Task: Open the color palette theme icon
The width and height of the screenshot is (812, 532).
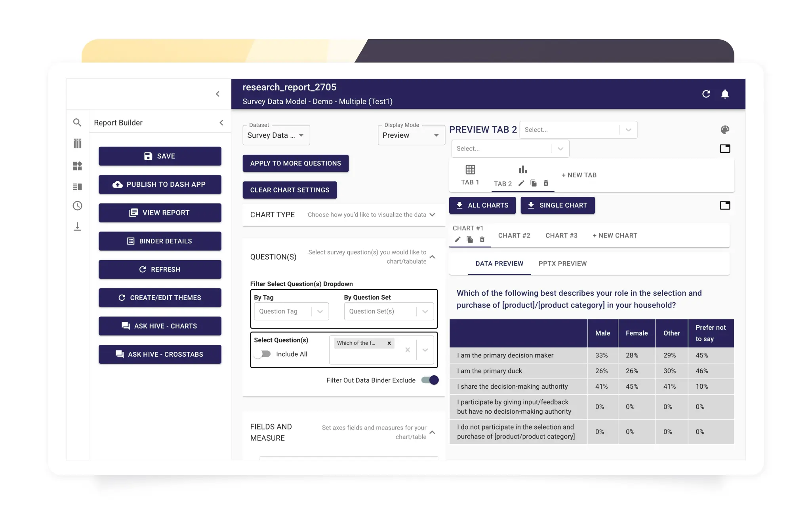Action: tap(725, 129)
